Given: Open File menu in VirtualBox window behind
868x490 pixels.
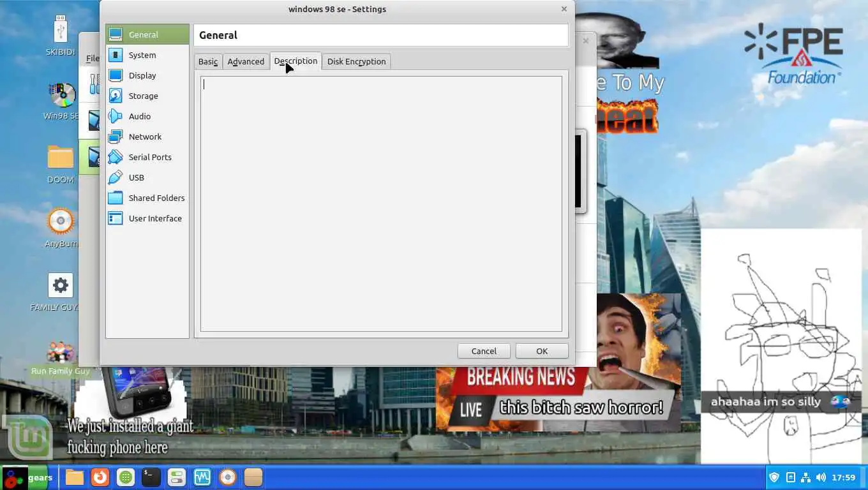Looking at the screenshot, I should [93, 59].
